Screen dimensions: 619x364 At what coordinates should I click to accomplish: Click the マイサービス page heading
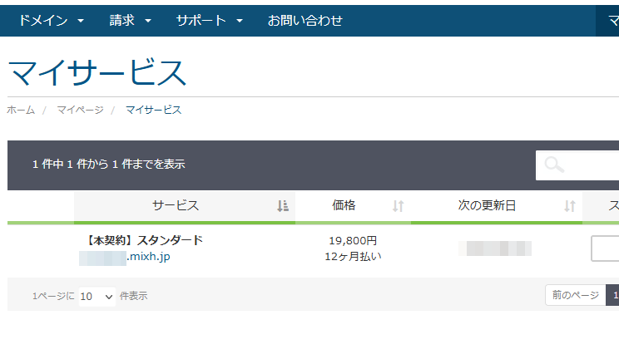tap(97, 73)
